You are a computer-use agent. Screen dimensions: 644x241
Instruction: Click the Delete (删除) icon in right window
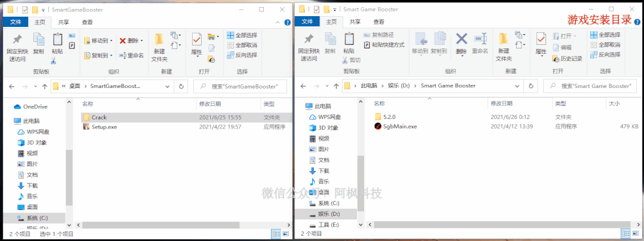coord(461,42)
